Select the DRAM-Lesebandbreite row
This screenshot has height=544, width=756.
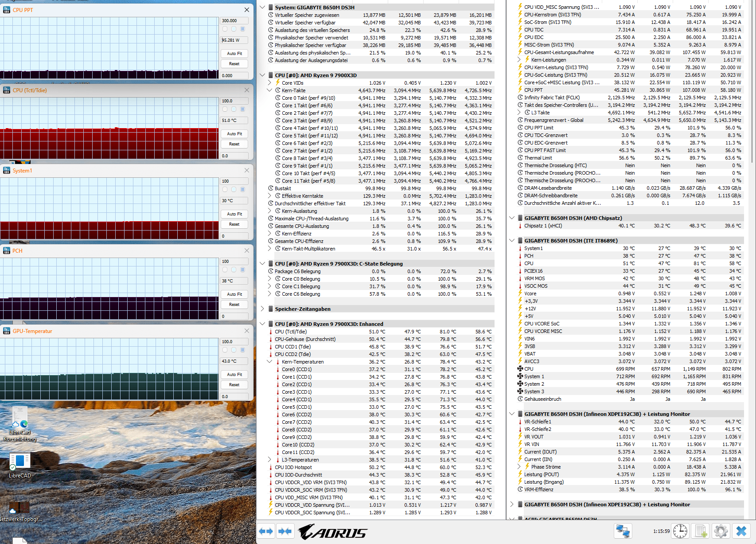click(x=630, y=188)
